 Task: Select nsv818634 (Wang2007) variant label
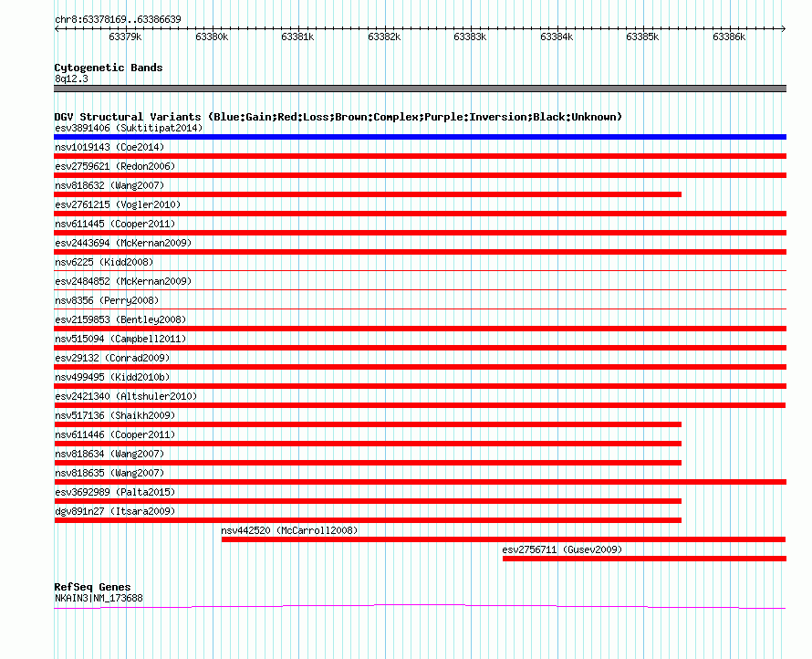109,454
